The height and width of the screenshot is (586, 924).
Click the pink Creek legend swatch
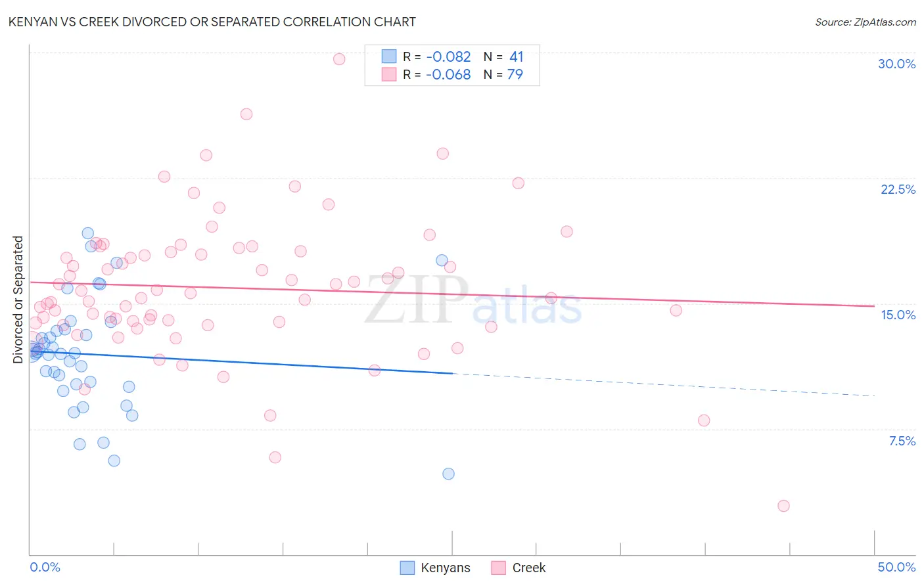[x=499, y=568]
